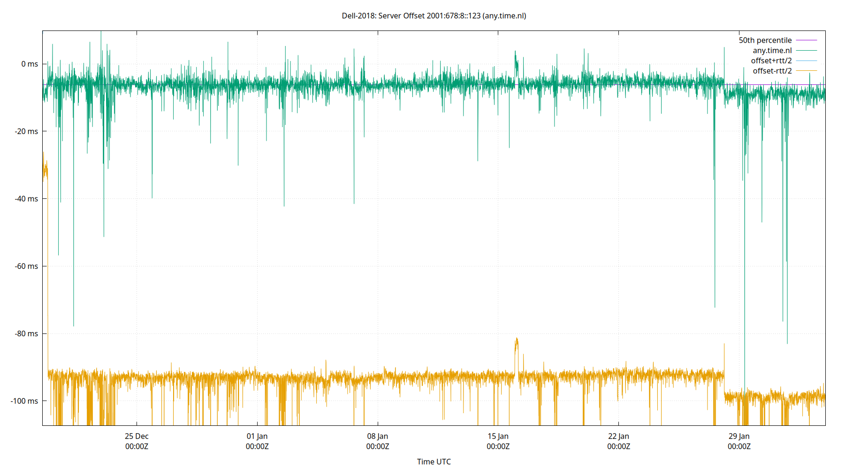This screenshot has height=469, width=868.
Task: Select the chart title Dell-2018 Server Offset
Action: coord(434,15)
